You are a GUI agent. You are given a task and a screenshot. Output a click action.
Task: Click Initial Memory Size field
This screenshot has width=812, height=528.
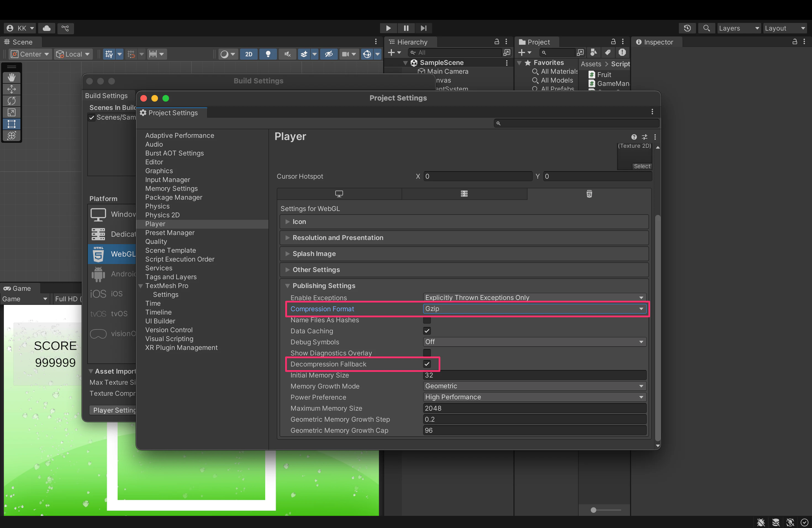534,375
